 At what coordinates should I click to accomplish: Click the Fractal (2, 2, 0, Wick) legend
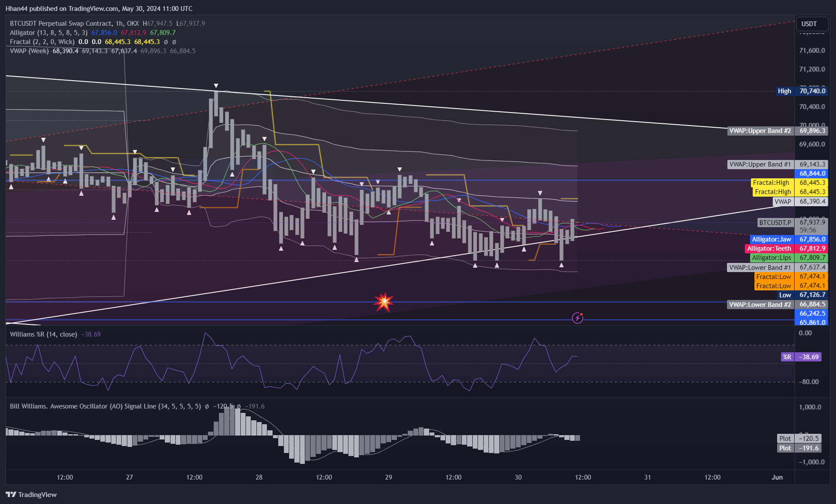(42, 42)
